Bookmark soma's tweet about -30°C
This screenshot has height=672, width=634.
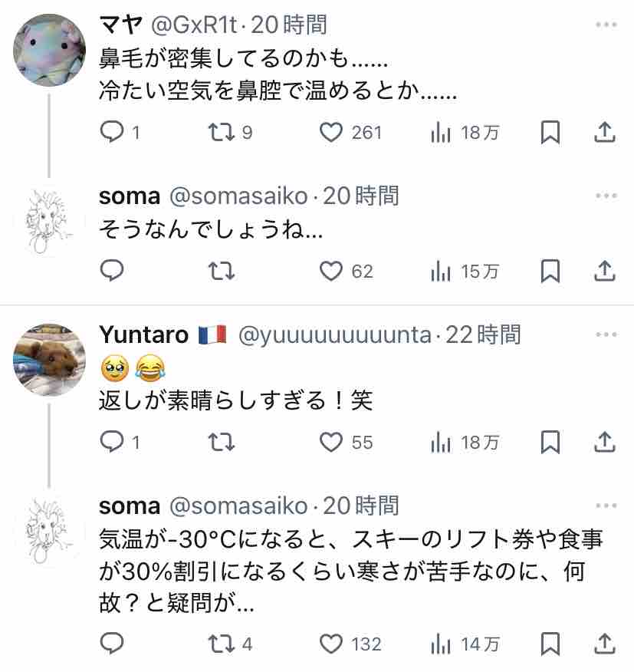point(550,643)
